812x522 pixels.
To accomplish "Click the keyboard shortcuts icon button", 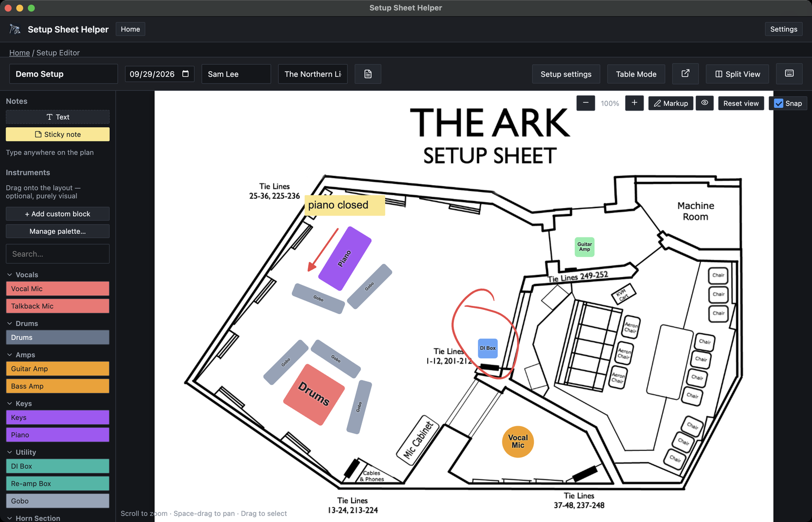I will click(789, 74).
